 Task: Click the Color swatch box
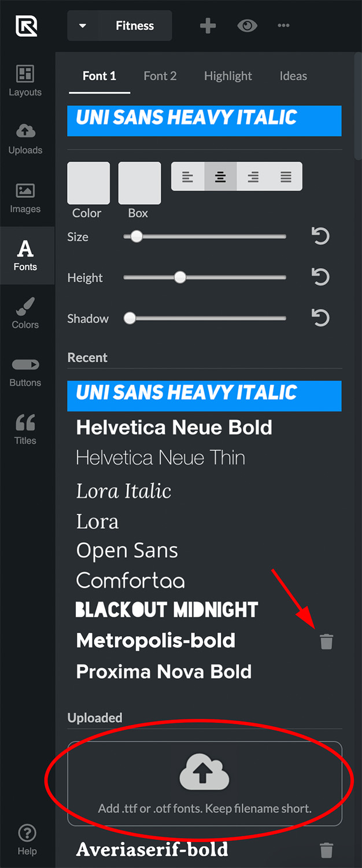point(88,183)
